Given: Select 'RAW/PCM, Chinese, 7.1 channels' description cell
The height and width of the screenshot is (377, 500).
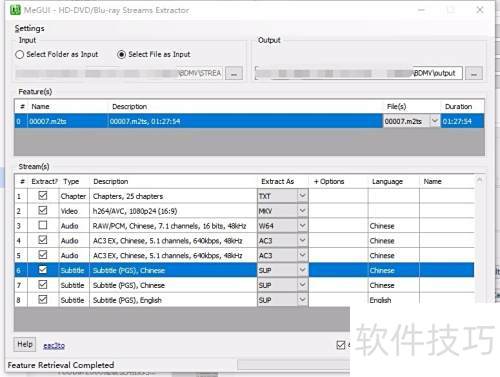Looking at the screenshot, I should (173, 226).
